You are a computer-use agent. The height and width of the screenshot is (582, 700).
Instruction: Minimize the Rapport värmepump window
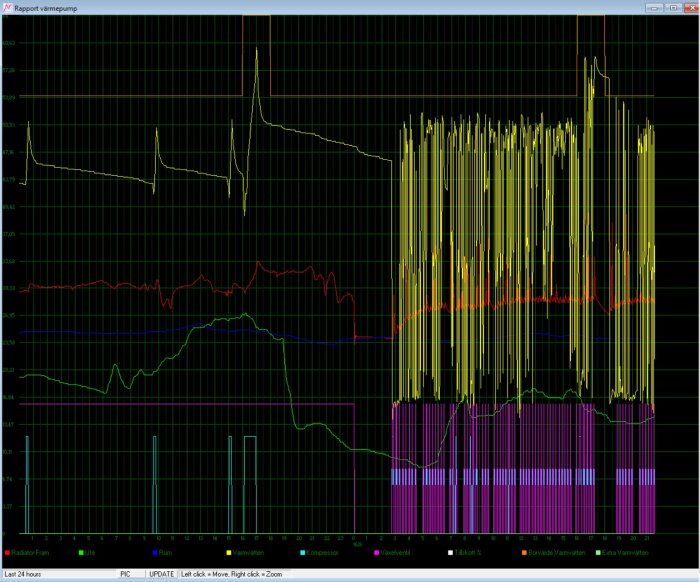tap(653, 7)
